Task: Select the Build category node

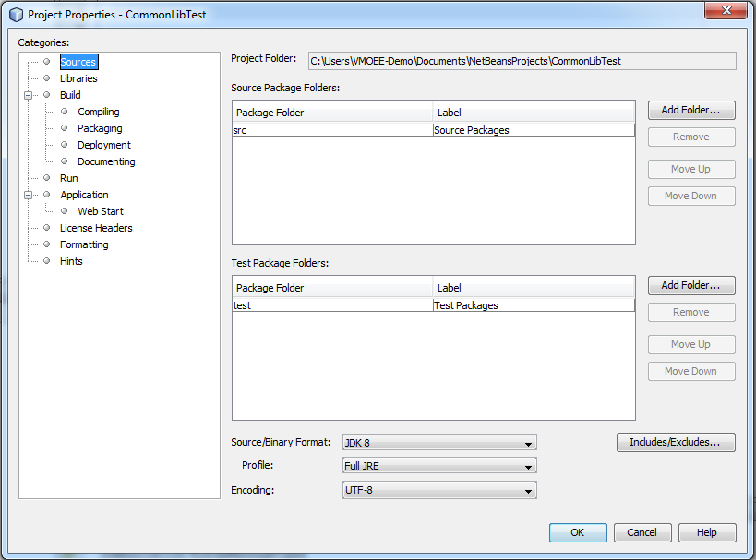Action: click(70, 95)
